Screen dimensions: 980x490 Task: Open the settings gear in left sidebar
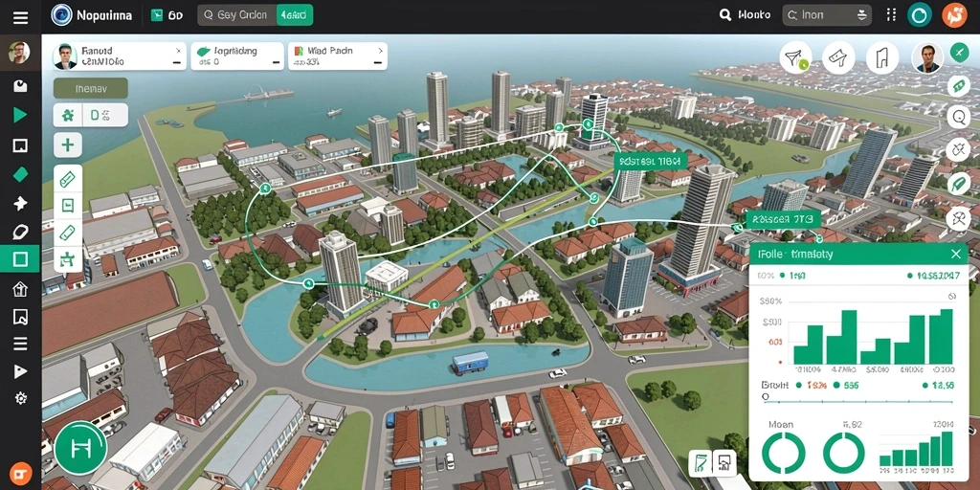tap(20, 398)
